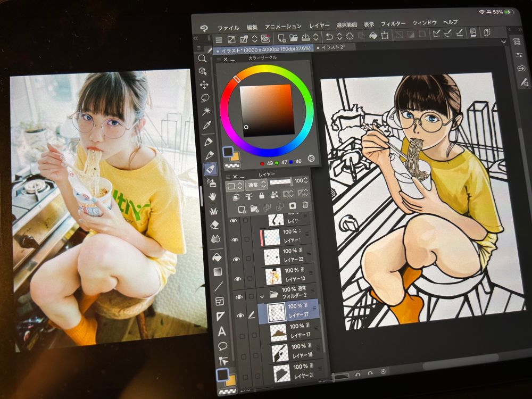The width and height of the screenshot is (532, 399).
Task: Select the Zoom magnifier tool
Action: 202,59
